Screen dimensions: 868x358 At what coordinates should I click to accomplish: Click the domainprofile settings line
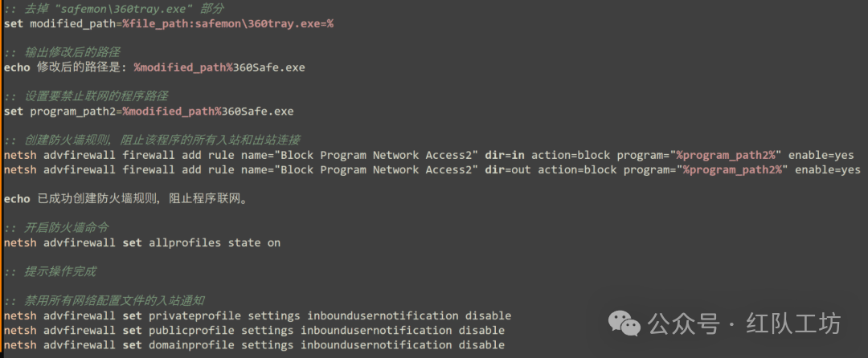[254, 344]
